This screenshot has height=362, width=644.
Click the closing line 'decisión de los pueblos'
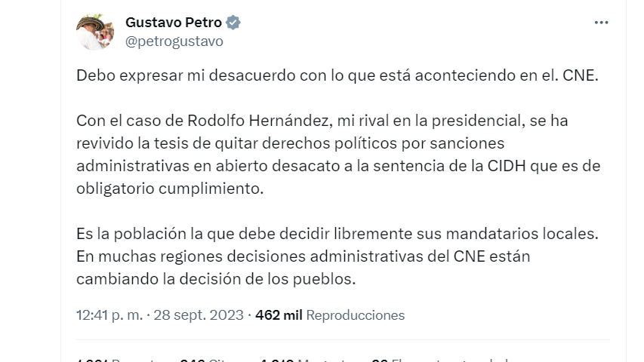coord(216,279)
